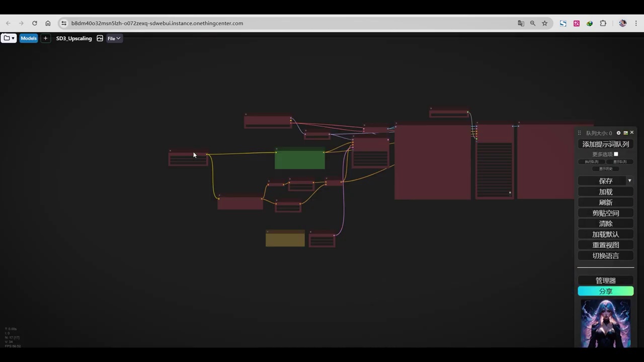Click the 显示历史 button
Viewport: 644px width, 362px height.
click(606, 169)
